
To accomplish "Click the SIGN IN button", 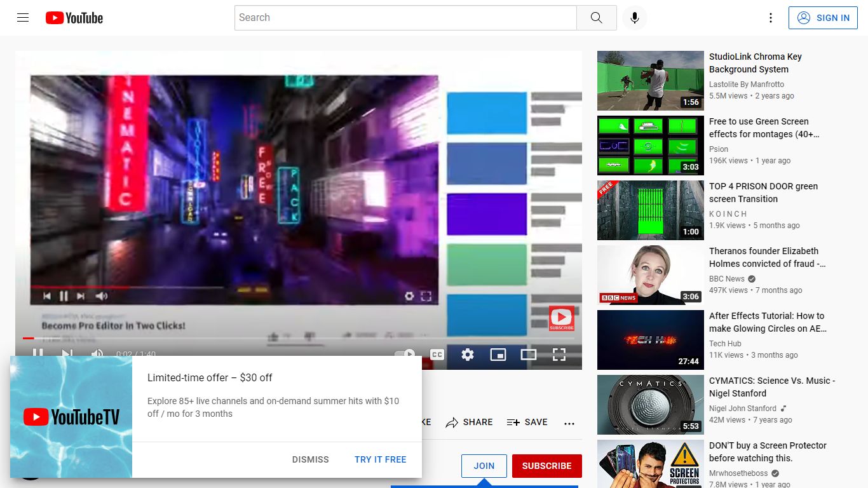I will tap(823, 18).
